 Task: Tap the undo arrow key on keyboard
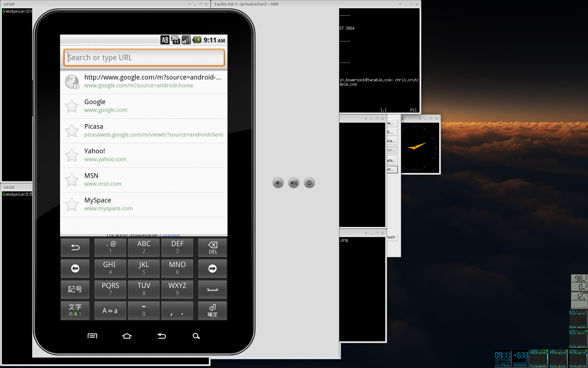tap(75, 247)
